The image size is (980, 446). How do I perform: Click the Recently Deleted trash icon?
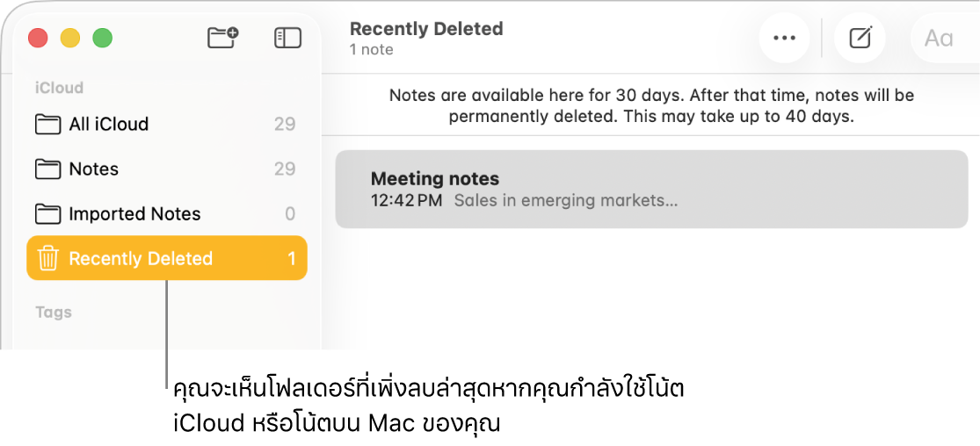pos(48,258)
